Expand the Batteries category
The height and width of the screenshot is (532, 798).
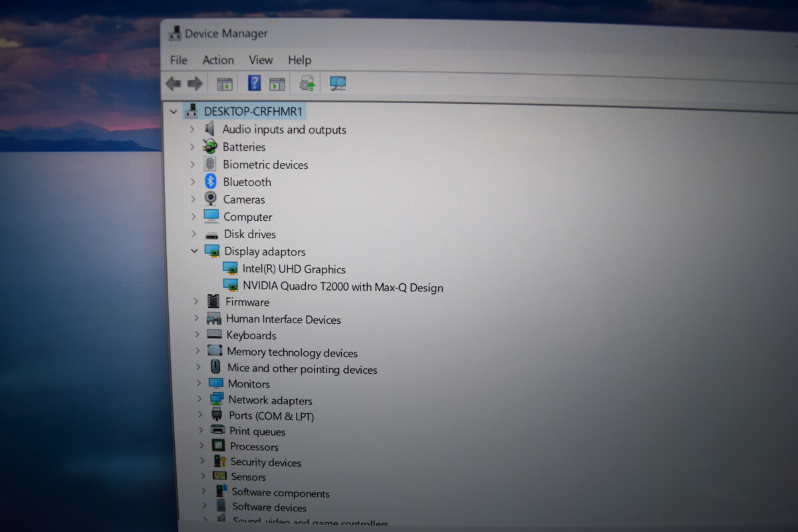[192, 146]
